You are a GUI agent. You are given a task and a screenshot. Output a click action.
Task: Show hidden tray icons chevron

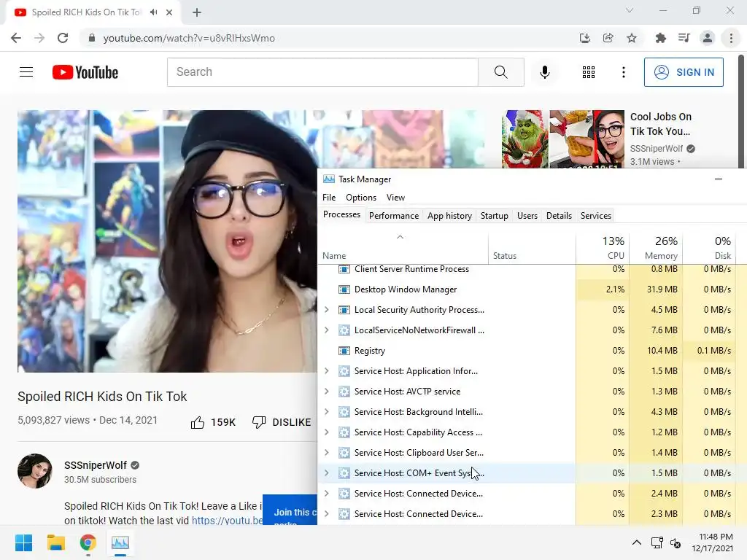pyautogui.click(x=636, y=542)
